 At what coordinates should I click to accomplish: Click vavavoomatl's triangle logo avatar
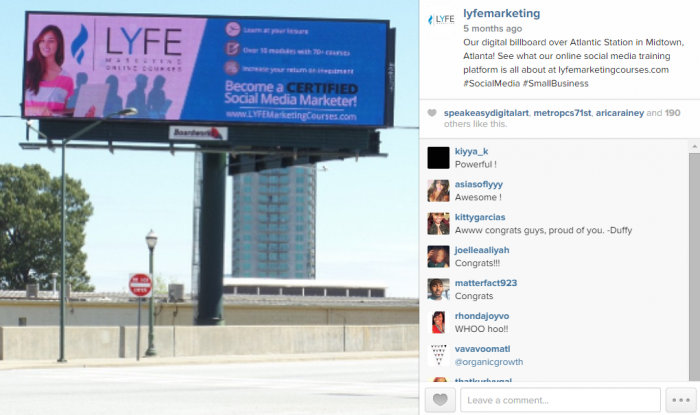(438, 355)
